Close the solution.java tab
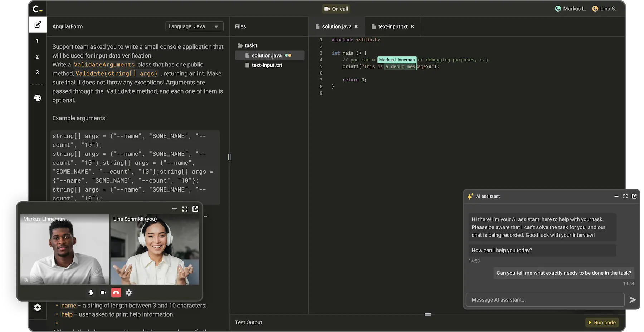 pos(356,26)
